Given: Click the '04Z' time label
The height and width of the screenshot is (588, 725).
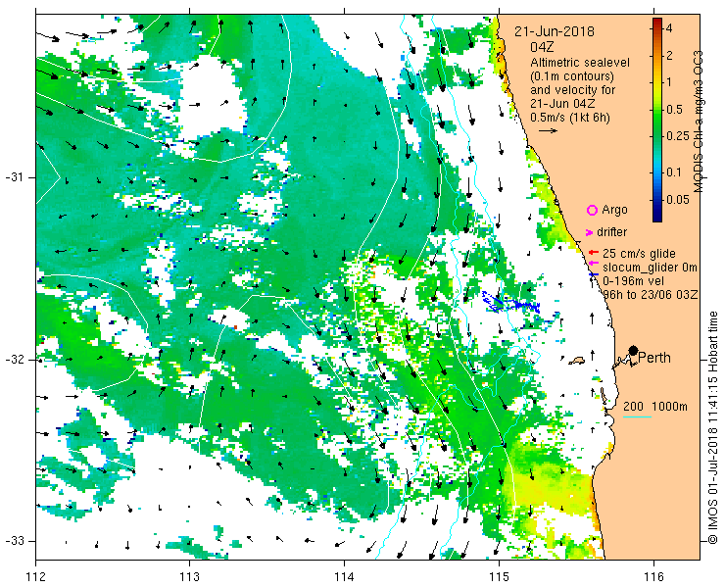Looking at the screenshot, I should pos(542,47).
